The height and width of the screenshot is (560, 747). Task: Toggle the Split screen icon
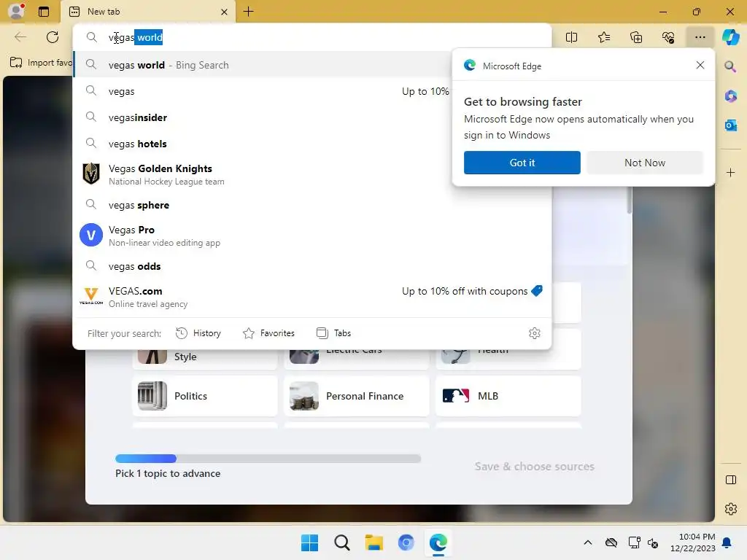point(571,37)
